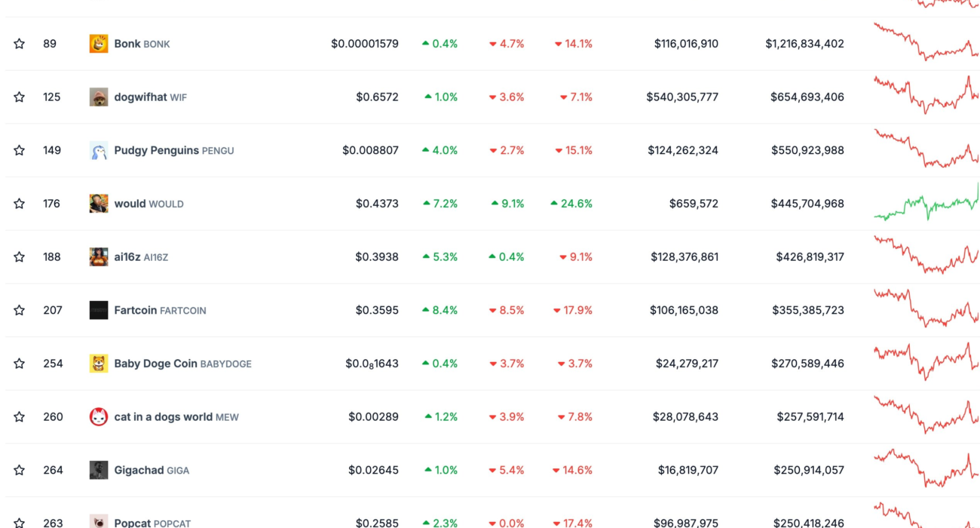
Task: Click the cat in a dogs world logo
Action: pos(99,417)
